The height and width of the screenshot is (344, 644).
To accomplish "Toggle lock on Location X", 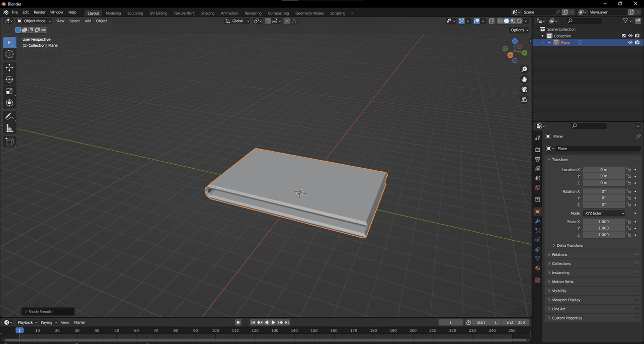I will pos(628,170).
